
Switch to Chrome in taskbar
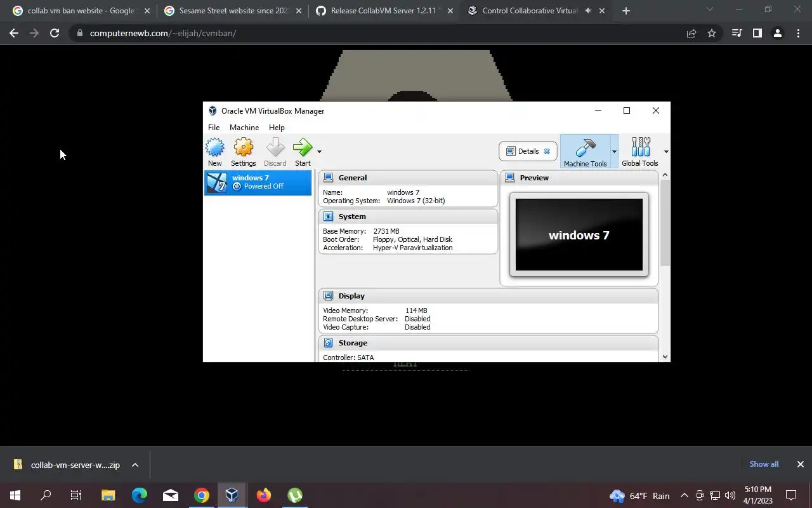pyautogui.click(x=201, y=495)
